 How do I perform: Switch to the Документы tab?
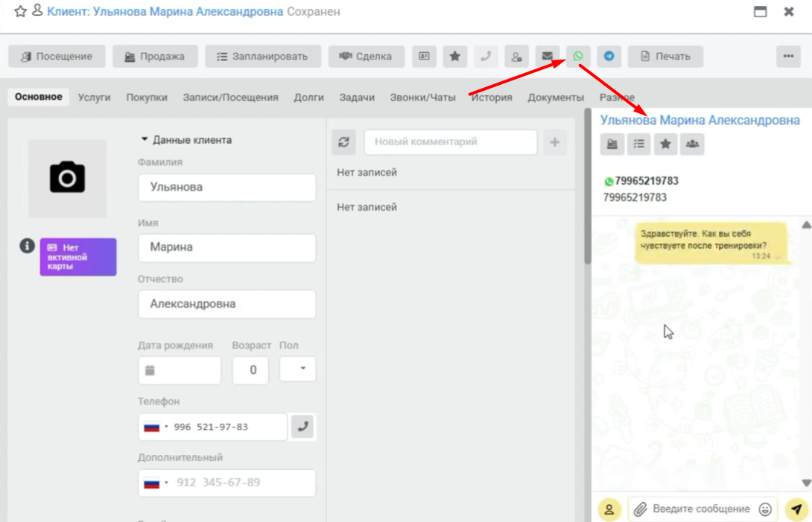coord(556,98)
